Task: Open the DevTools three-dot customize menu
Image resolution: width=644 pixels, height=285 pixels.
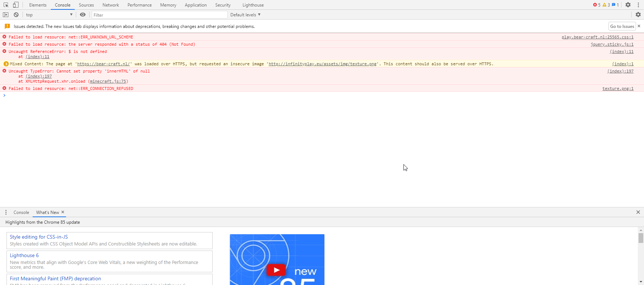Action: (638, 5)
